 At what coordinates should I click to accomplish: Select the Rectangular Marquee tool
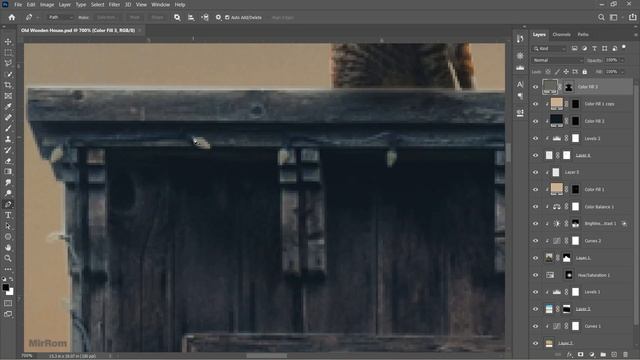tap(8, 53)
